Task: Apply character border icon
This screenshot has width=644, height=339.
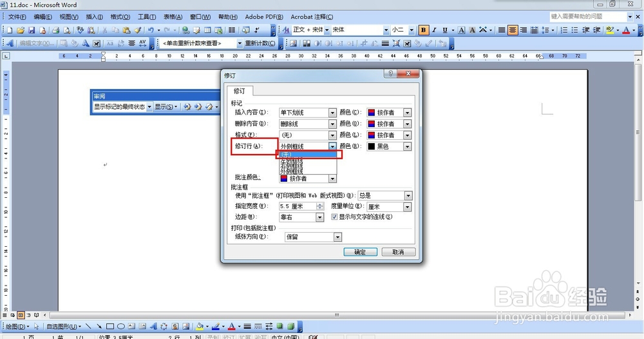Action: [462, 30]
